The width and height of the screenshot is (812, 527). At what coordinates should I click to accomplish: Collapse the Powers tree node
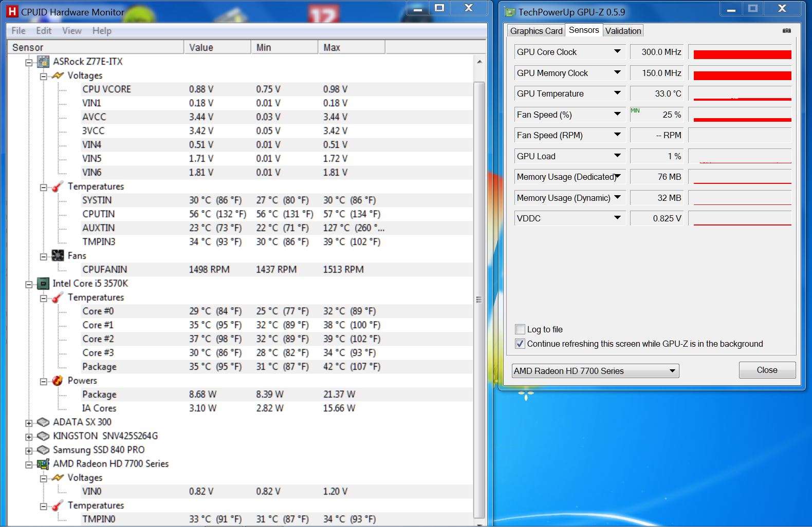tap(44, 382)
